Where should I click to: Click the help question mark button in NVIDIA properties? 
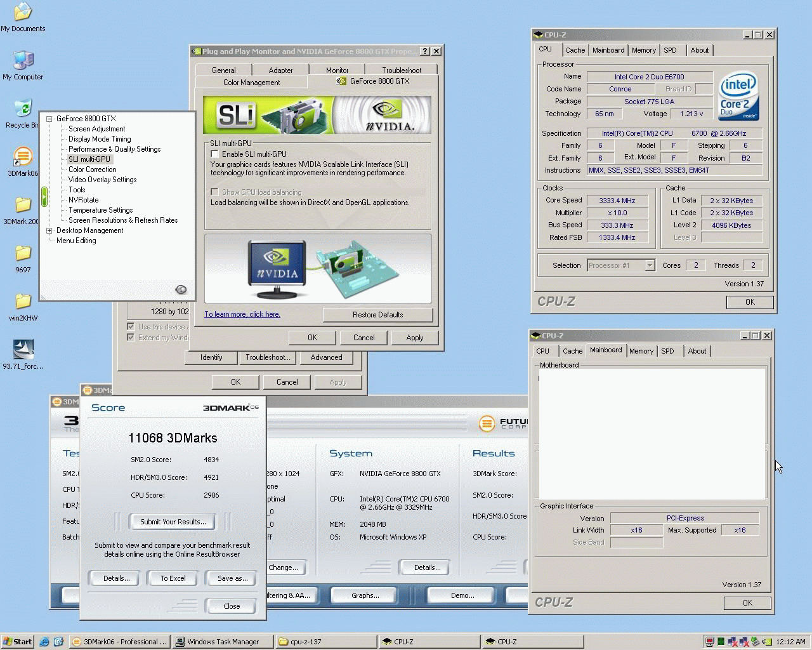coord(425,51)
